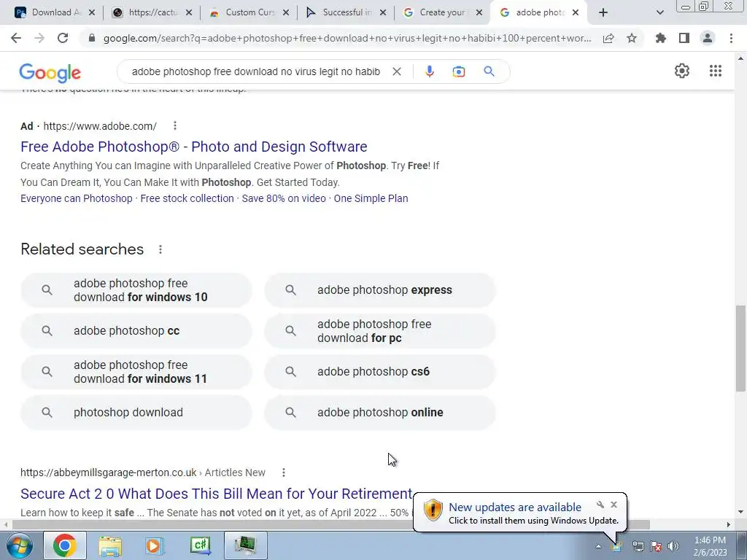Open the One Simple Plan sitelink
This screenshot has height=560, width=747.
(x=371, y=198)
